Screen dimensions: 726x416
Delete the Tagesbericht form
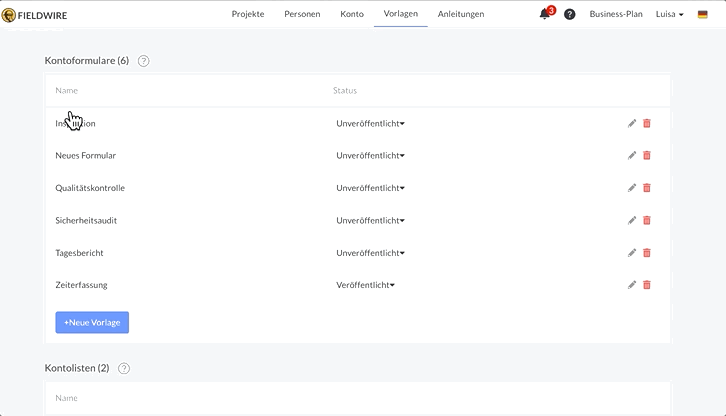647,253
